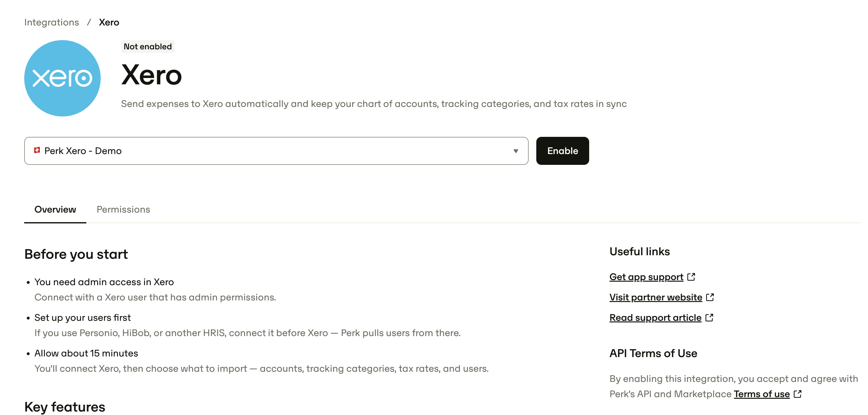This screenshot has height=415, width=868.
Task: Click external link icon next to Get app support
Action: click(x=691, y=277)
